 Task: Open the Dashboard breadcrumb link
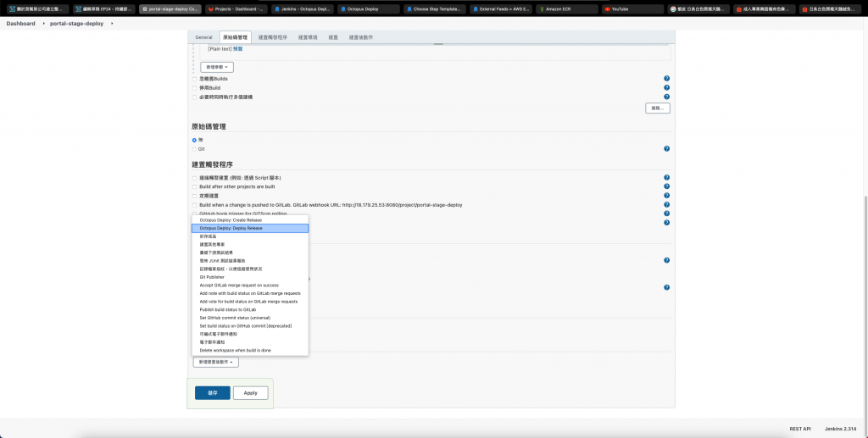point(20,23)
